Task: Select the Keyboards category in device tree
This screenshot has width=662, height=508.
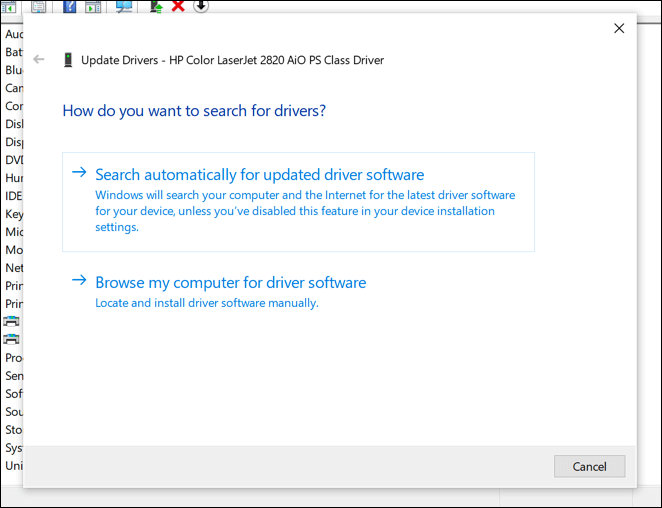Action: pos(13,214)
